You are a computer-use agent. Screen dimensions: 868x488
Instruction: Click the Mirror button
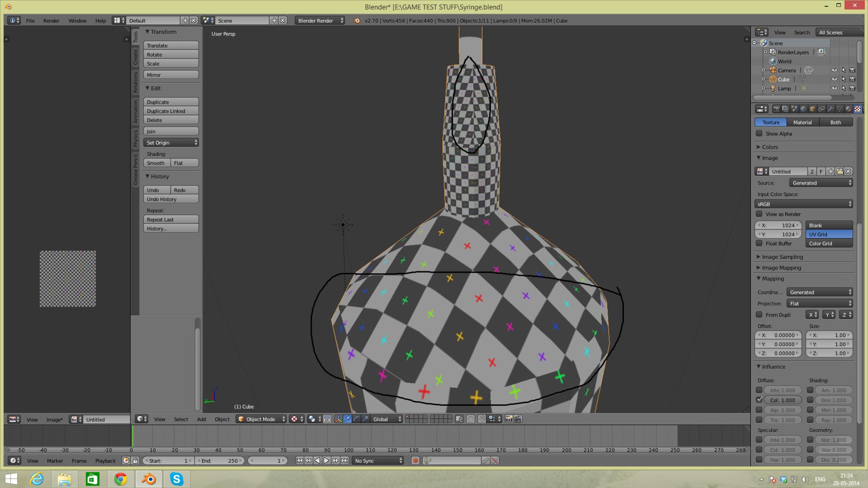coord(171,75)
